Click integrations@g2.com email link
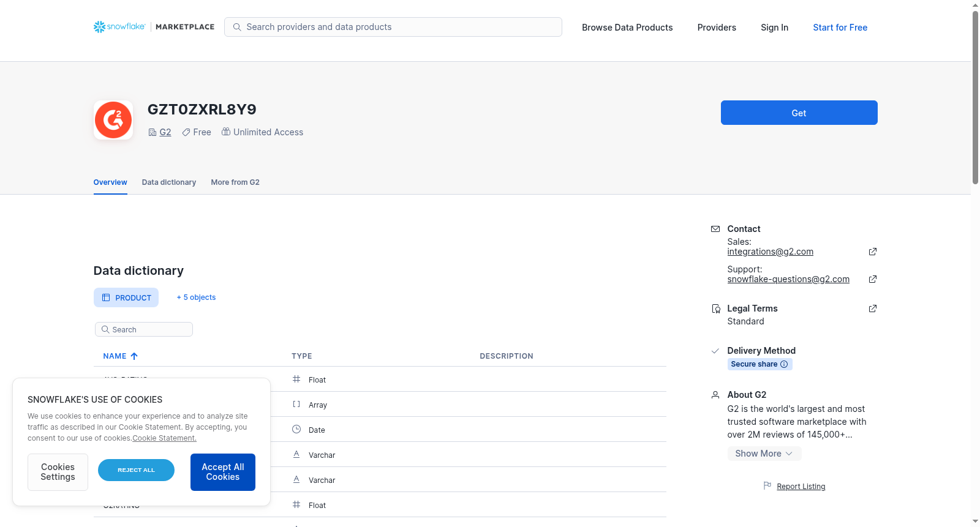Screen dimensions: 980x527 click(770, 252)
